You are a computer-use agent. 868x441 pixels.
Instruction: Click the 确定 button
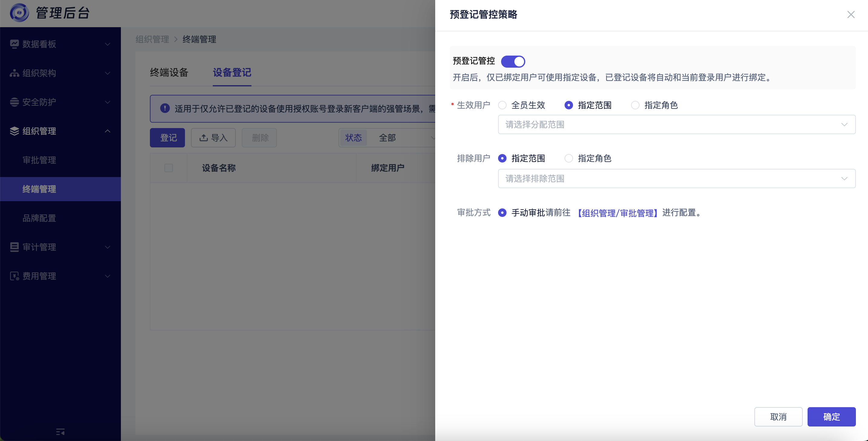(x=831, y=417)
